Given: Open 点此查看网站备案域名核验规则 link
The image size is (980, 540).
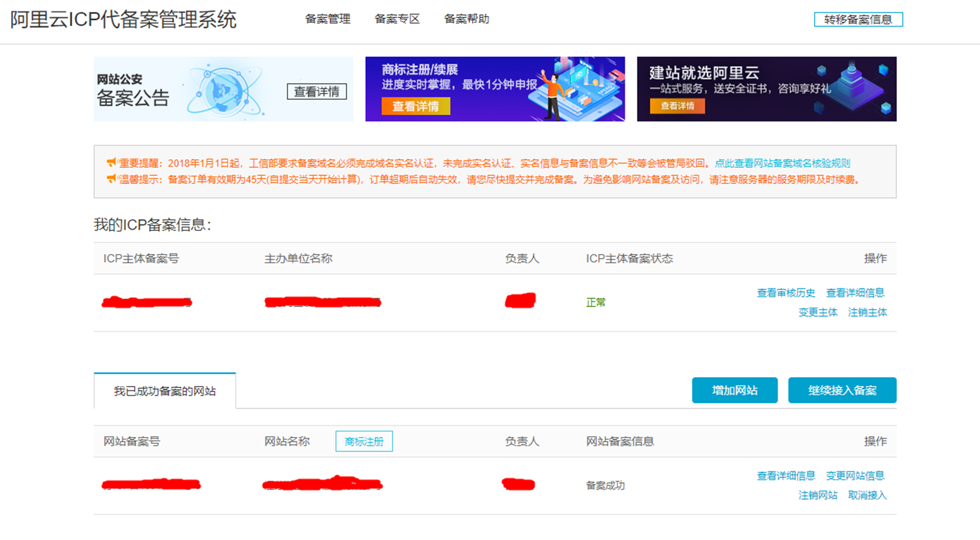Looking at the screenshot, I should point(782,163).
